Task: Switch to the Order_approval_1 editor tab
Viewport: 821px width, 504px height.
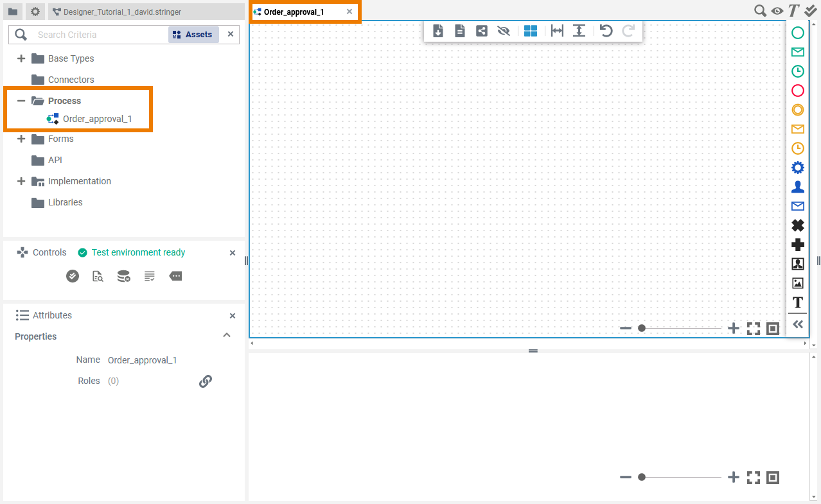Action: click(294, 12)
